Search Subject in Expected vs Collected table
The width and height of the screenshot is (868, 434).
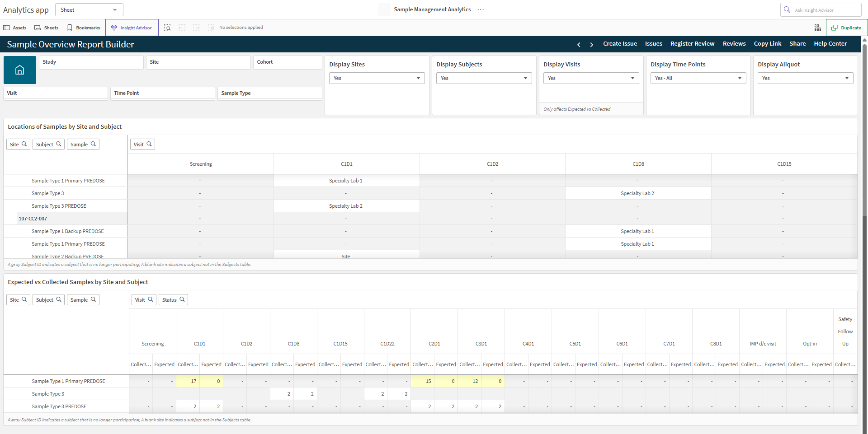(x=48, y=300)
